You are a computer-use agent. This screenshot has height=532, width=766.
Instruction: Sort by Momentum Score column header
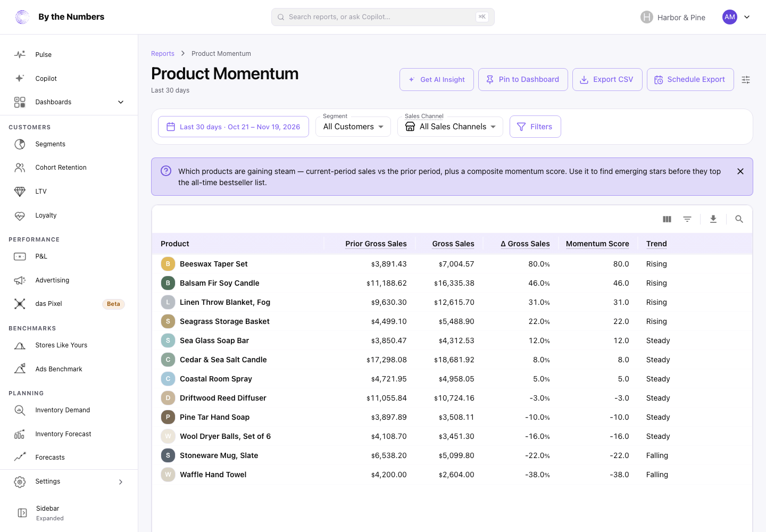click(x=597, y=244)
